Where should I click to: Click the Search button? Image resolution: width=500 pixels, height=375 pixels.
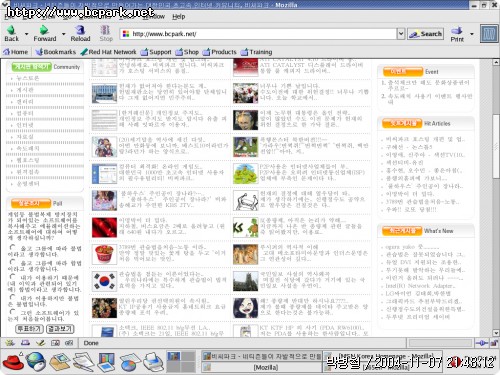pos(426,34)
